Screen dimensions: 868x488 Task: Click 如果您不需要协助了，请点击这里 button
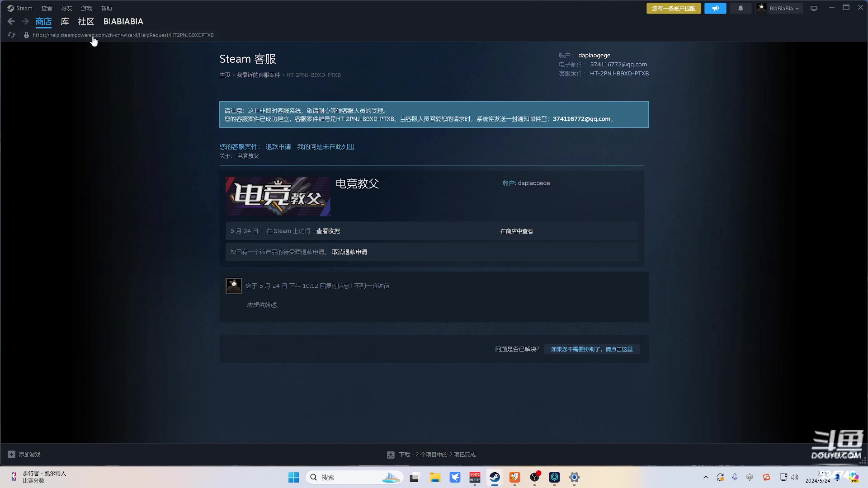591,349
